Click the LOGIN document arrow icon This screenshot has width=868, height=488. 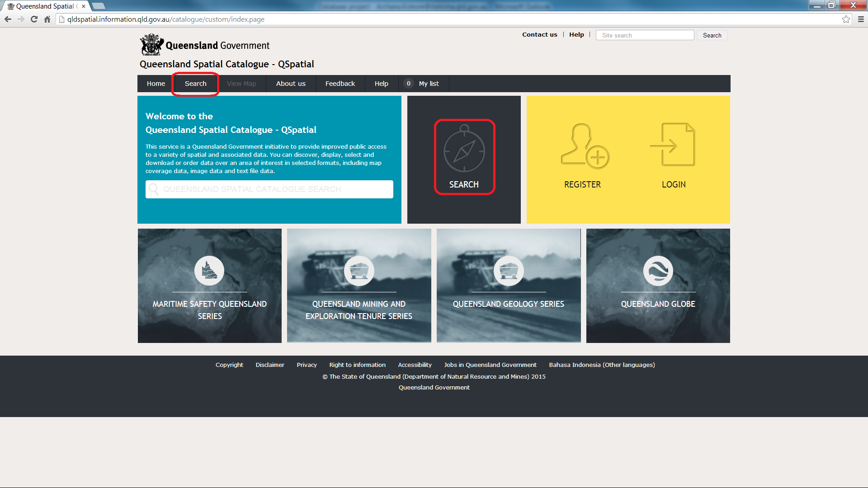coord(672,145)
